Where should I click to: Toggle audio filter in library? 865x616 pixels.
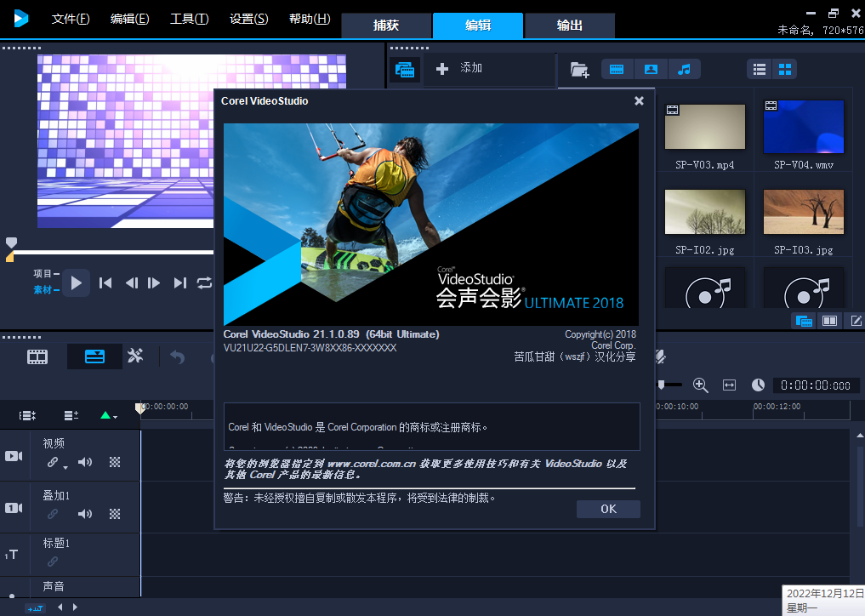(x=684, y=69)
